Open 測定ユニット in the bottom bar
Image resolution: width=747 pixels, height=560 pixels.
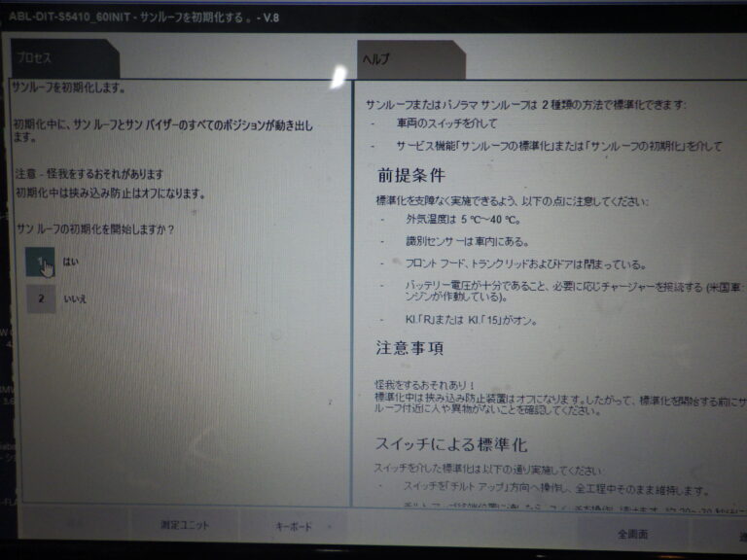coord(185,526)
